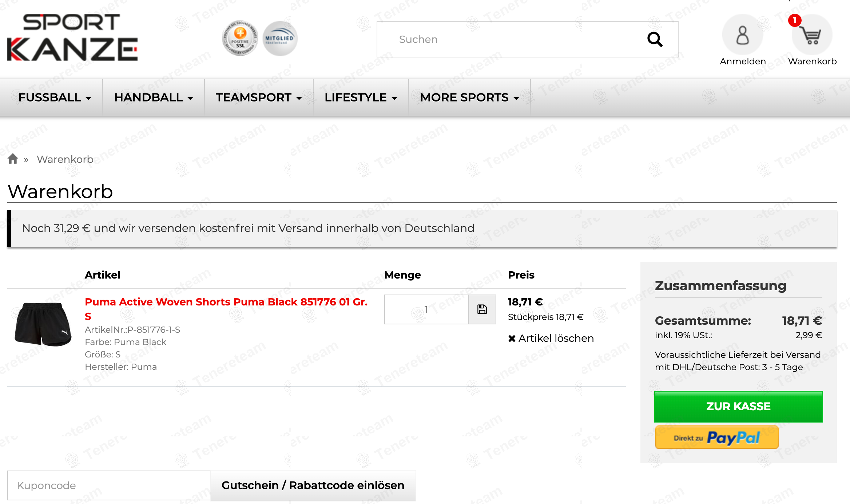Click the Stückpreis 18,71 € text
The height and width of the screenshot is (504, 850).
tap(545, 317)
